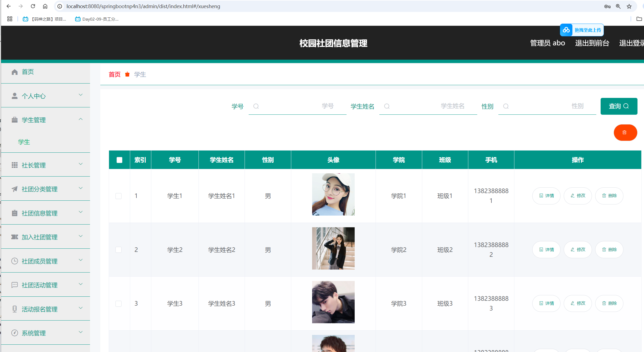
Task: Click the home icon beside 首页 in sidebar
Action: pyautogui.click(x=15, y=72)
